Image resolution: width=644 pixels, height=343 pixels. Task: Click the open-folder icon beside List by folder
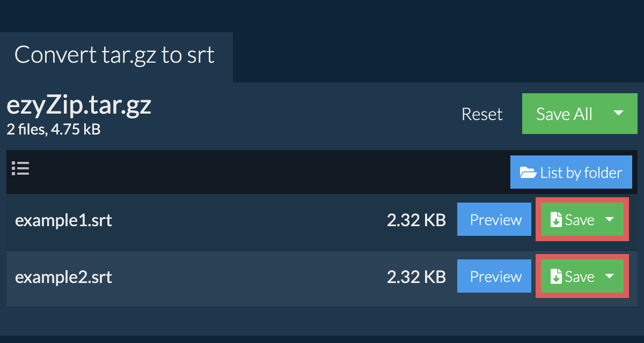click(528, 173)
